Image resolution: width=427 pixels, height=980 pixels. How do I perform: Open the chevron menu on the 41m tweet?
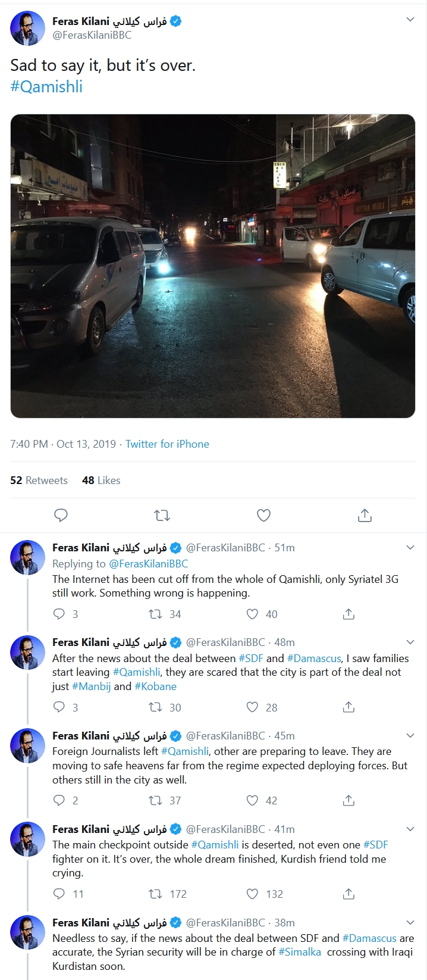click(x=410, y=829)
